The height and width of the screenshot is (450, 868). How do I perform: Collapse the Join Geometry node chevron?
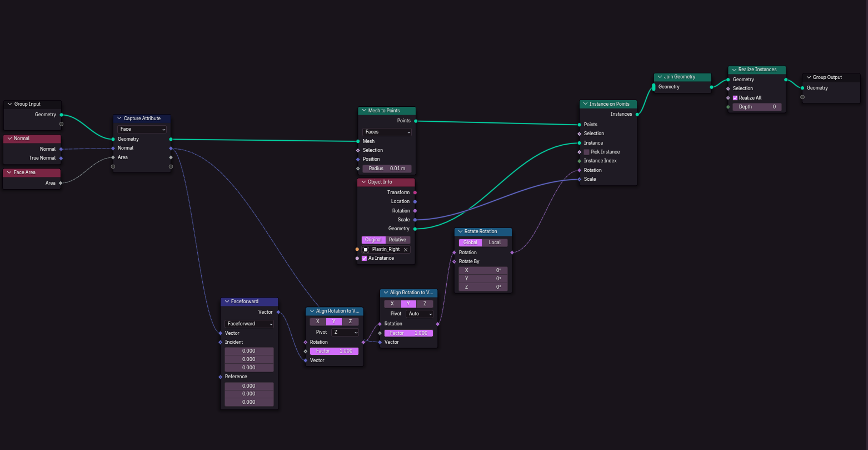(660, 77)
